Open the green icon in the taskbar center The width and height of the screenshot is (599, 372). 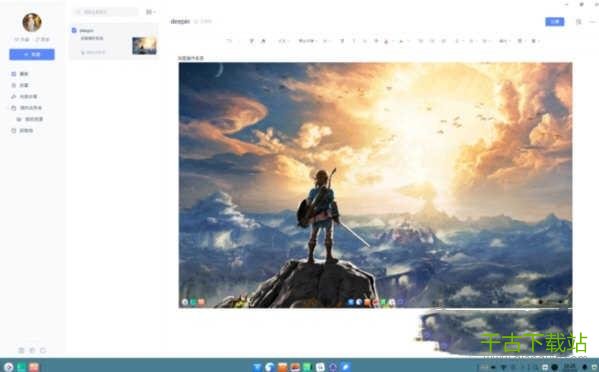[x=308, y=367]
